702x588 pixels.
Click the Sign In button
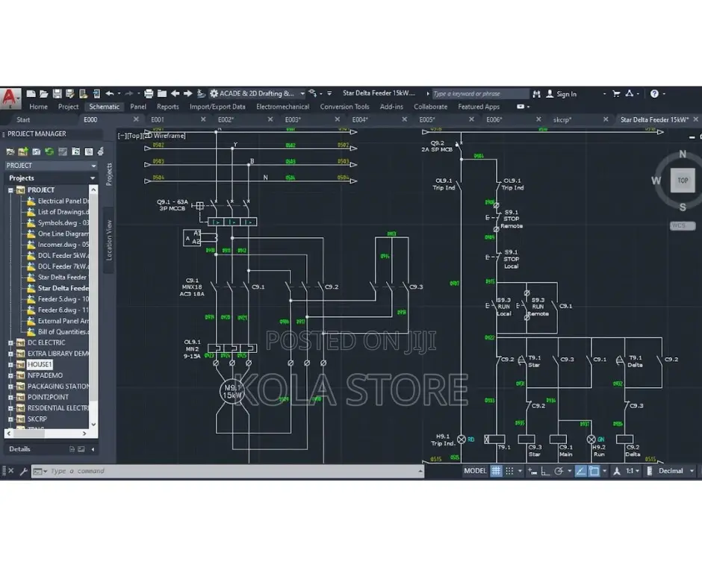point(562,94)
